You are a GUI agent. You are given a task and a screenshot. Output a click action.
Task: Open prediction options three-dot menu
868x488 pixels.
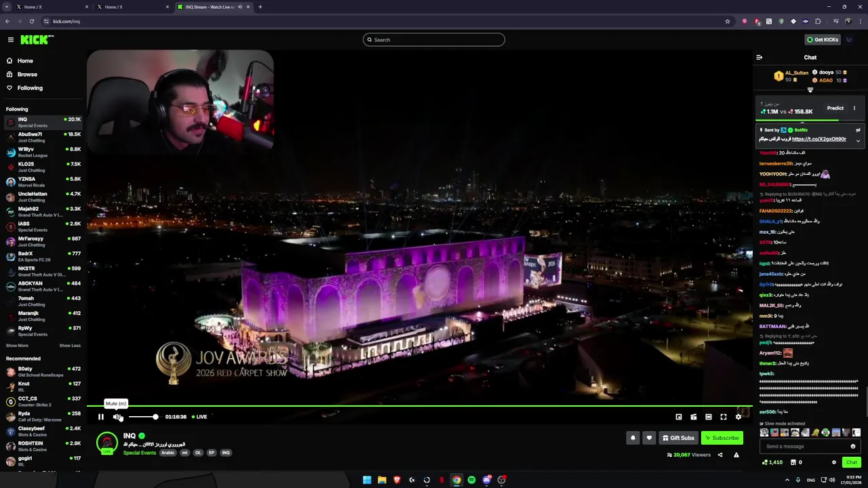[854, 108]
